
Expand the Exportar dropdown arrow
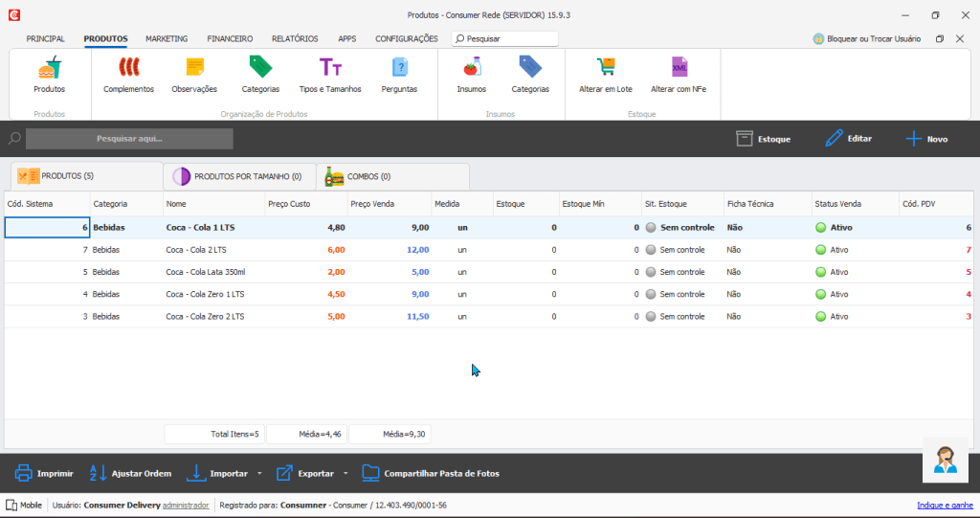coord(345,474)
